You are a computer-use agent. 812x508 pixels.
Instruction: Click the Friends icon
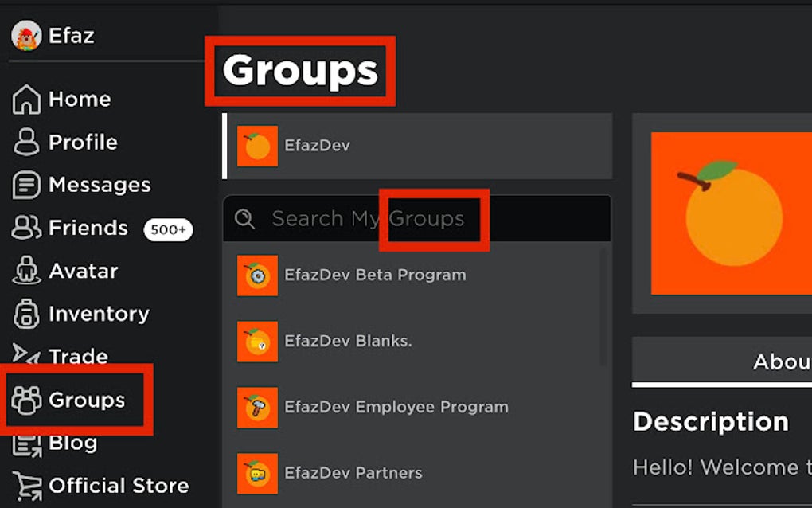tap(26, 228)
